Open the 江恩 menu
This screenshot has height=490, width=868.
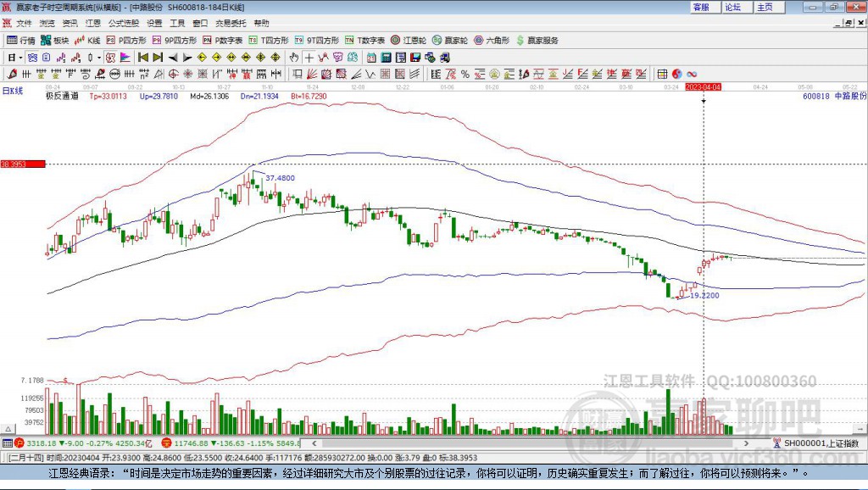coord(92,23)
